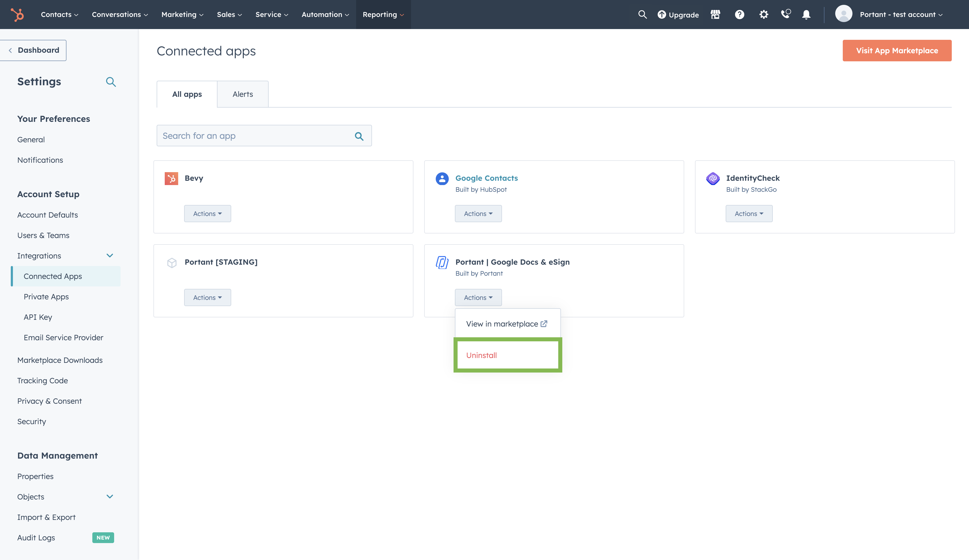Open the top navigation search icon
The height and width of the screenshot is (560, 969).
[x=642, y=15]
